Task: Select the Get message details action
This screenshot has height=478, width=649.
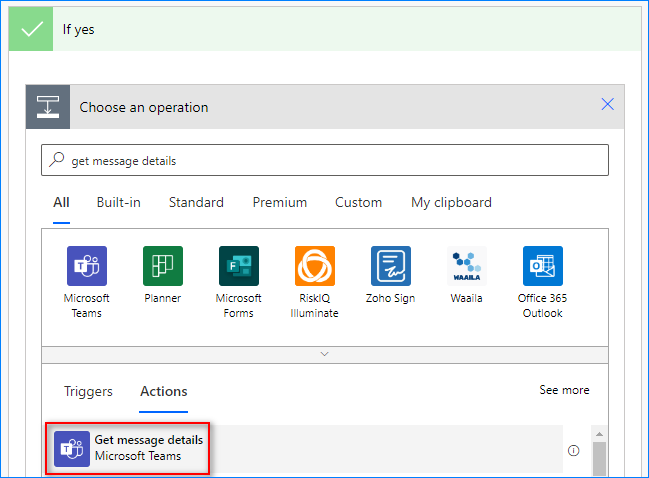Action: pos(148,448)
